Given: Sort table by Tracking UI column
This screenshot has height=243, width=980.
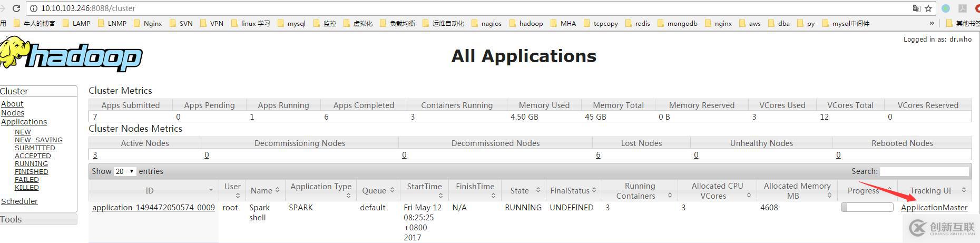Looking at the screenshot, I should 935,190.
